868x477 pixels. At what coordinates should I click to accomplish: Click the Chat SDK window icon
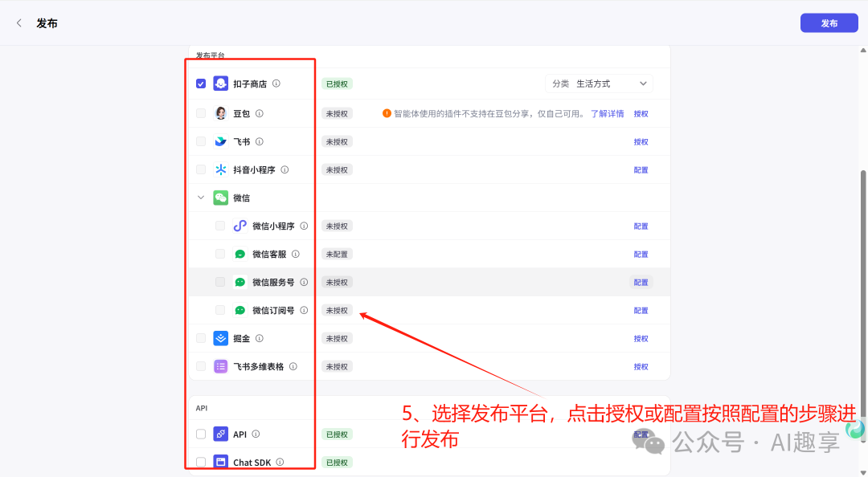click(221, 462)
